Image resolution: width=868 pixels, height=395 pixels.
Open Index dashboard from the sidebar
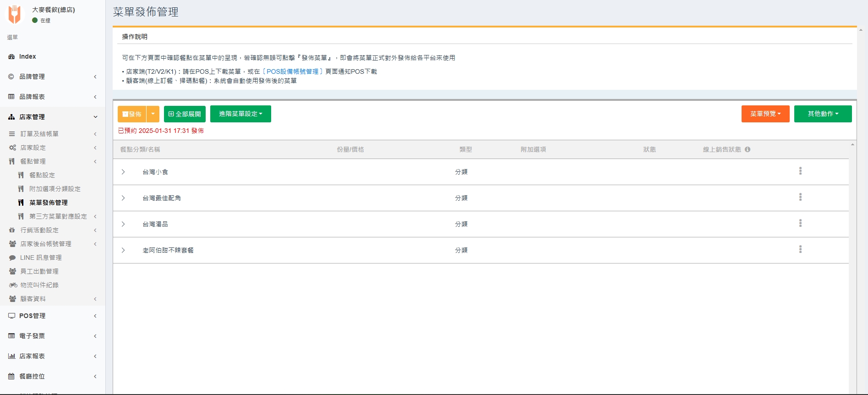[27, 56]
